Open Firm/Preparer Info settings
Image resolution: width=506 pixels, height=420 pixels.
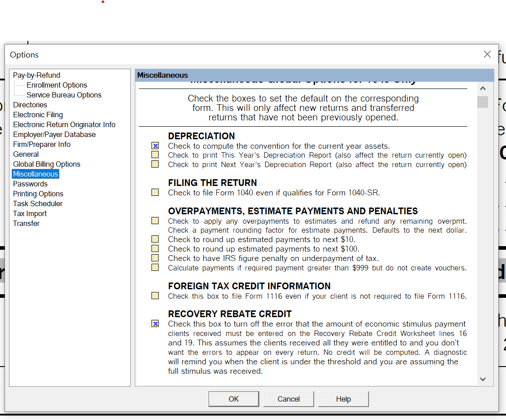(x=41, y=144)
